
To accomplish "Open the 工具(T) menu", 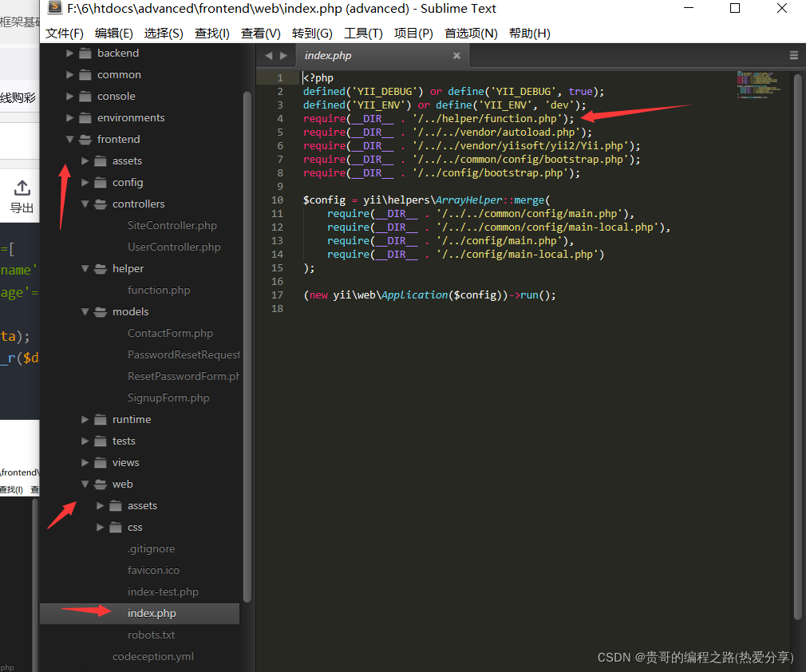I will [x=363, y=34].
